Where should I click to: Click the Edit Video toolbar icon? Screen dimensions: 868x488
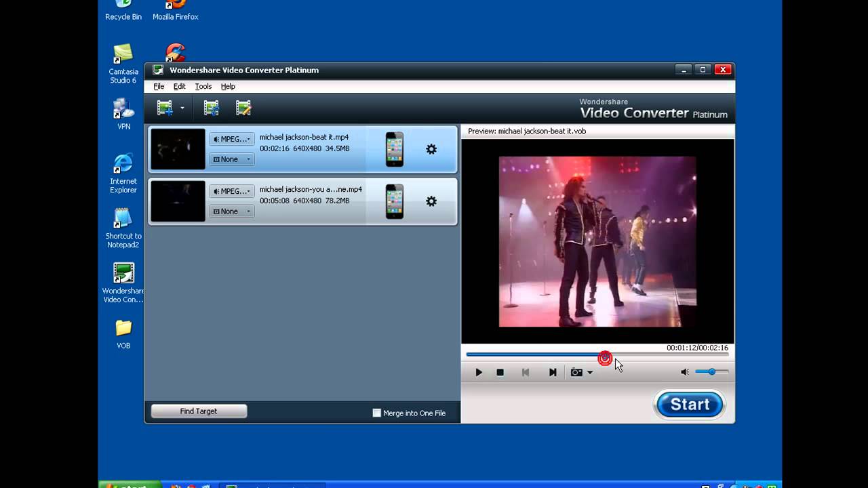point(243,108)
